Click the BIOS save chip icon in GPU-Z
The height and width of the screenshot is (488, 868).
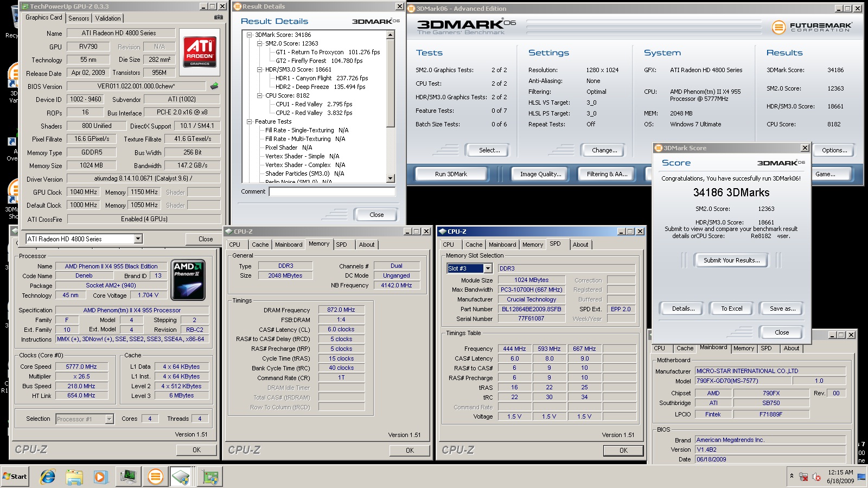(214, 86)
